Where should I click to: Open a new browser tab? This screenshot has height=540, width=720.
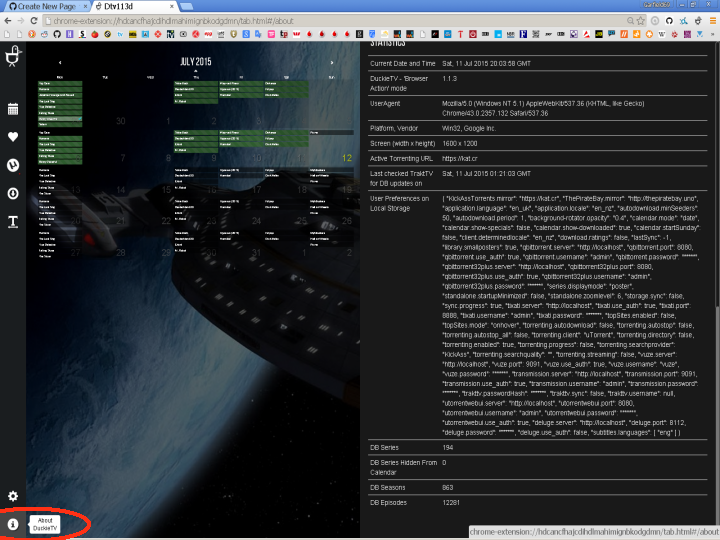186,6
